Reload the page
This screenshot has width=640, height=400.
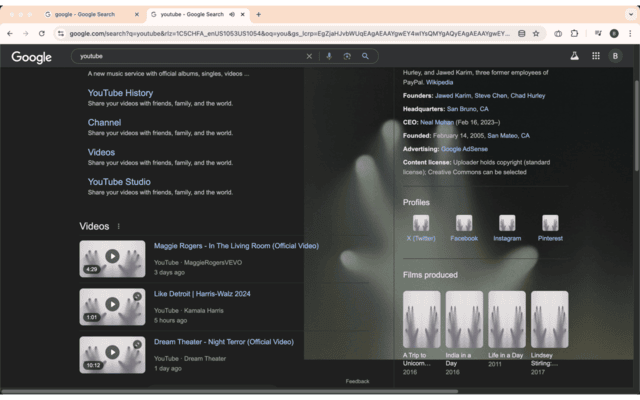pyautogui.click(x=42, y=33)
